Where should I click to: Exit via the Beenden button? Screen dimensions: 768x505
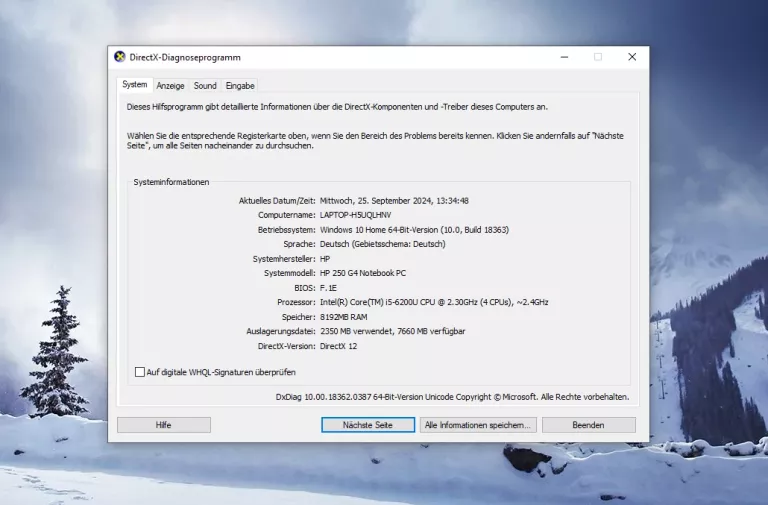(588, 425)
